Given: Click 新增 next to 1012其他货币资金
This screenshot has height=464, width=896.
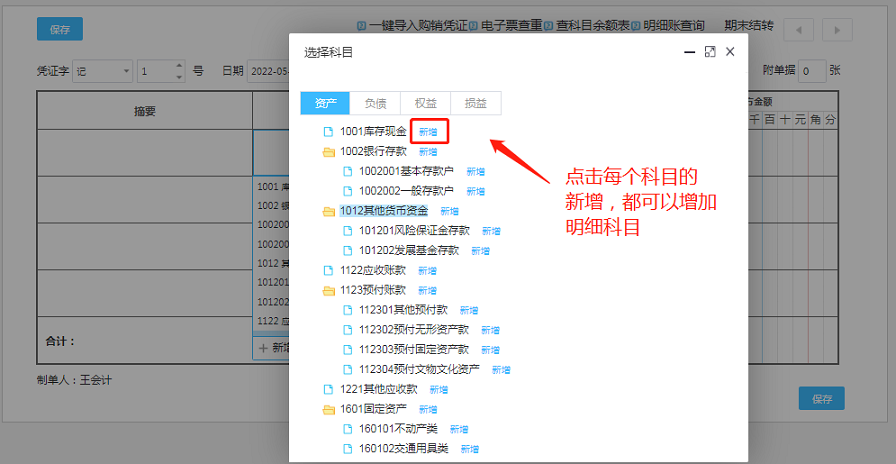Looking at the screenshot, I should coord(450,211).
